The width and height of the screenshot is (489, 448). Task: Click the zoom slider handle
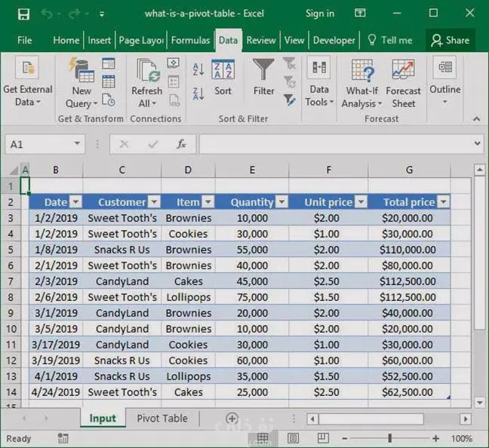389,438
